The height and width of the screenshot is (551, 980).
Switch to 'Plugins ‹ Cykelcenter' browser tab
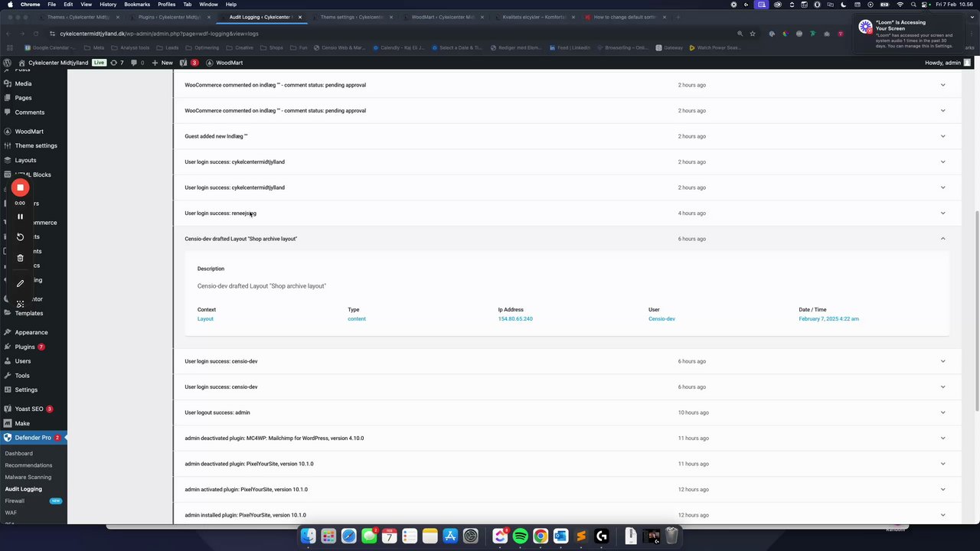[x=169, y=17]
